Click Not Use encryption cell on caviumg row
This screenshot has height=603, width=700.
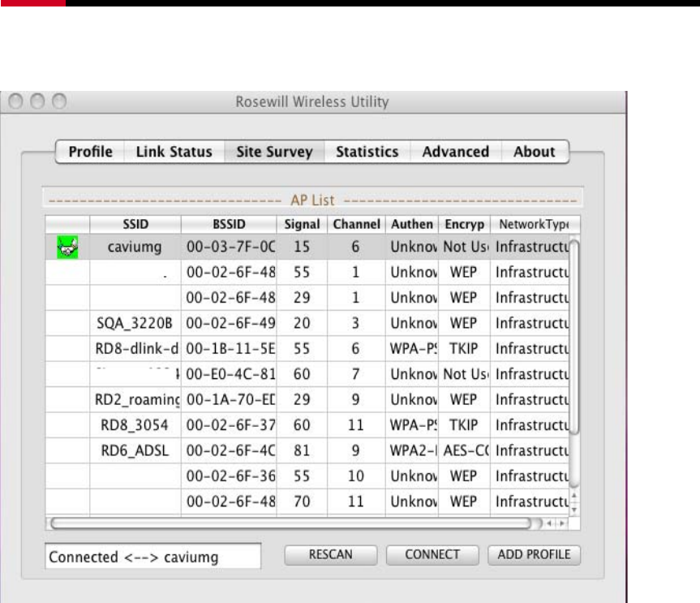pyautogui.click(x=464, y=247)
